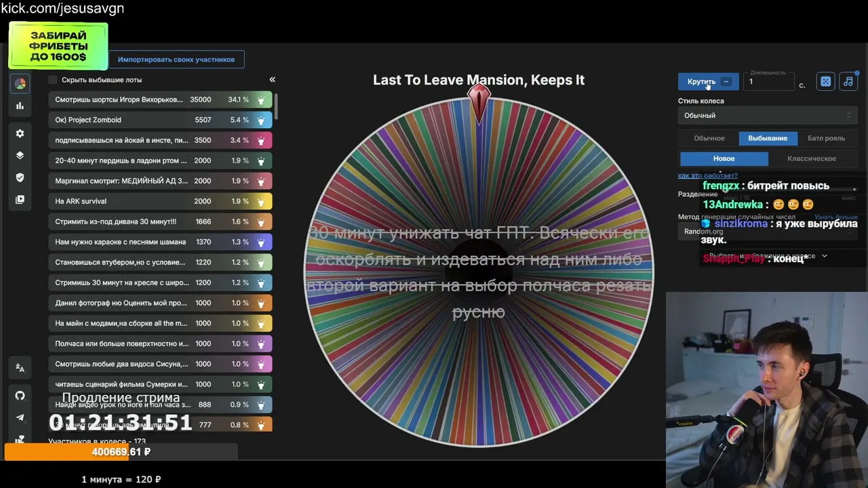868x488 pixels.
Task: Click lightbulb on the Данил фотограф lot
Action: click(x=262, y=303)
